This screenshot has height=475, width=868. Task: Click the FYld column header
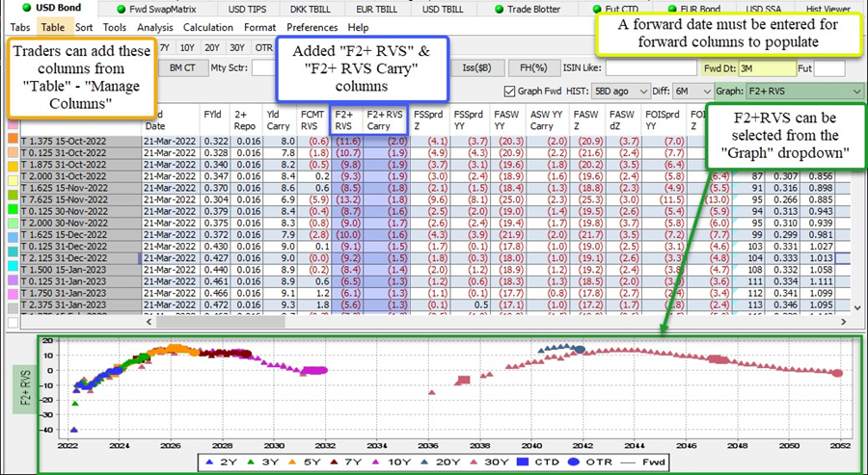[x=215, y=120]
